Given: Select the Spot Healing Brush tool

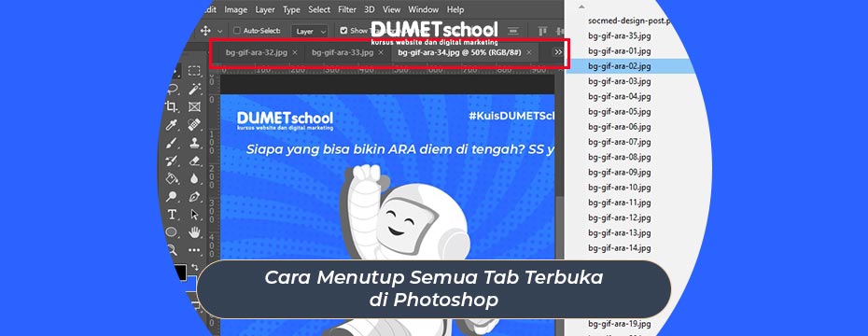Looking at the screenshot, I should coord(194,124).
